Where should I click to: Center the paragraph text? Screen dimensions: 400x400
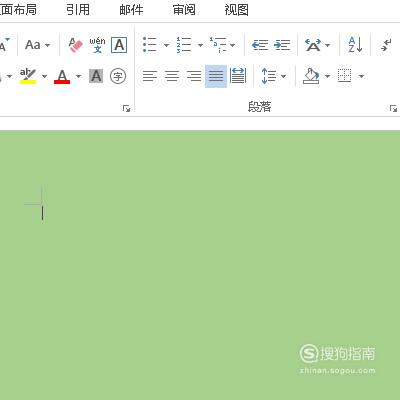point(172,76)
